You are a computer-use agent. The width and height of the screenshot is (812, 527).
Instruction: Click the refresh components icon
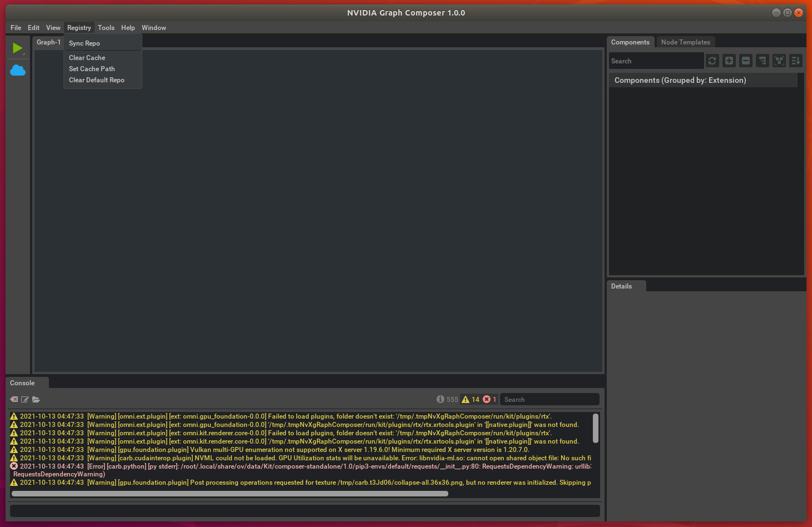tap(712, 61)
